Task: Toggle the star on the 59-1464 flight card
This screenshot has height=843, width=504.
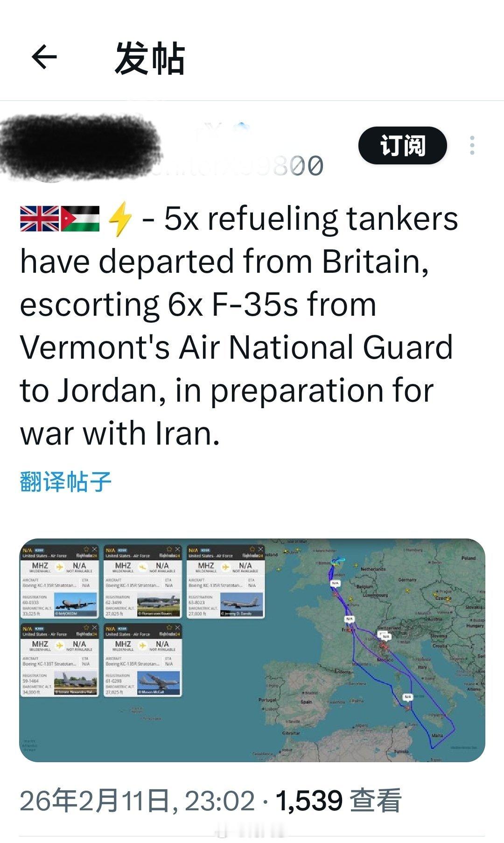Action: [85, 627]
